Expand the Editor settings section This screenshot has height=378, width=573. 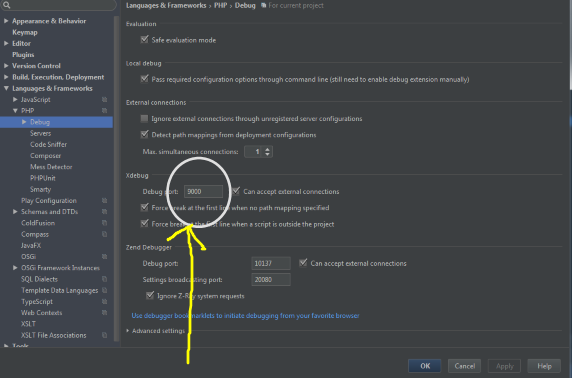pos(6,43)
